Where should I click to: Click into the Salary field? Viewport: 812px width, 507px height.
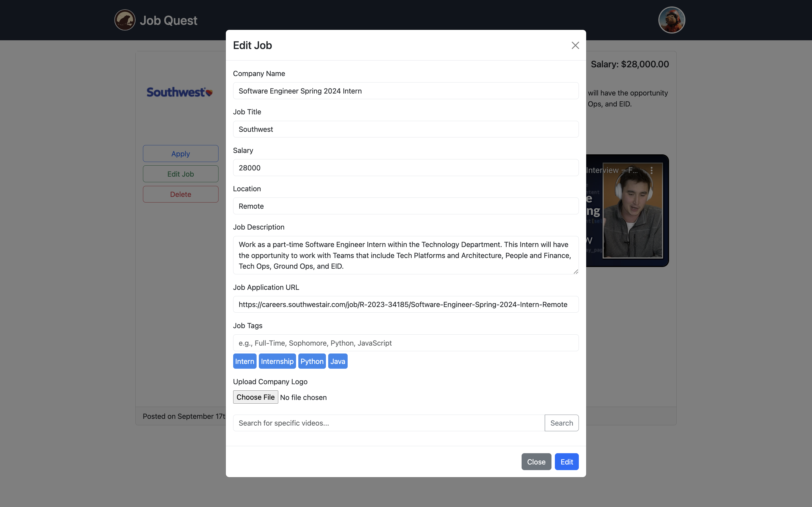click(406, 168)
